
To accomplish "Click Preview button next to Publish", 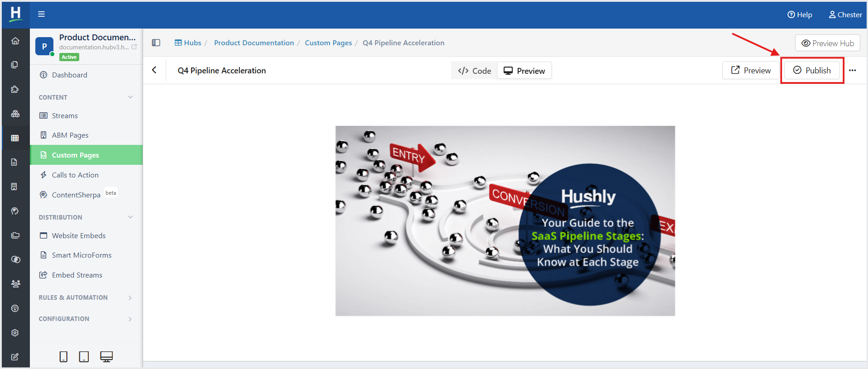I will click(x=751, y=70).
